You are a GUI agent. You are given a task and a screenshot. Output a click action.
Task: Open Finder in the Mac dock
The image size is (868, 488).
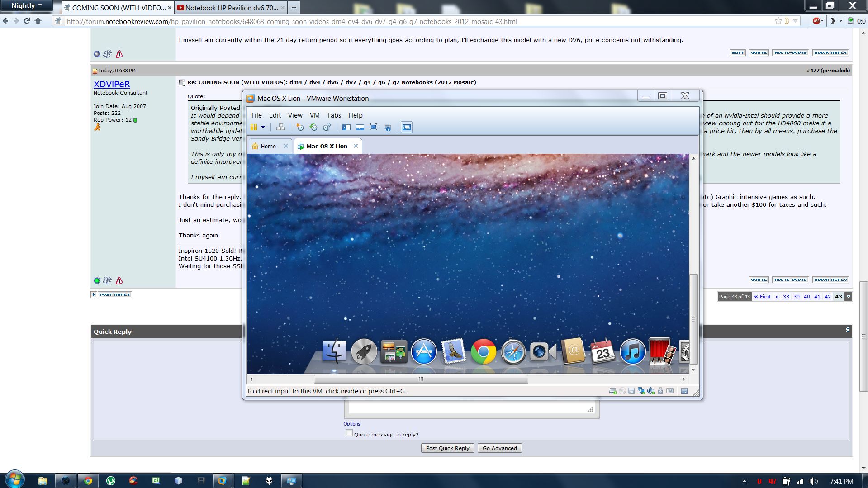(x=334, y=351)
